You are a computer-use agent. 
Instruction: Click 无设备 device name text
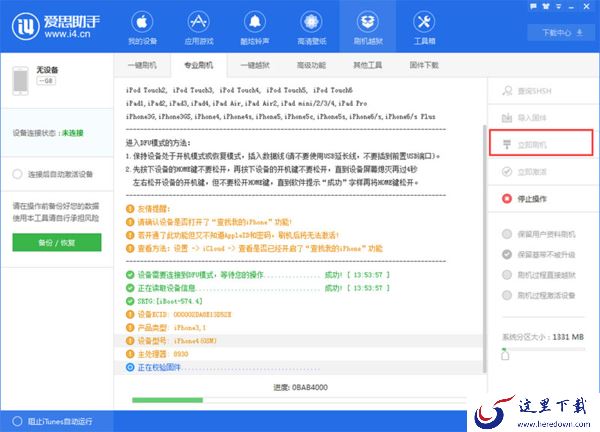(47, 69)
